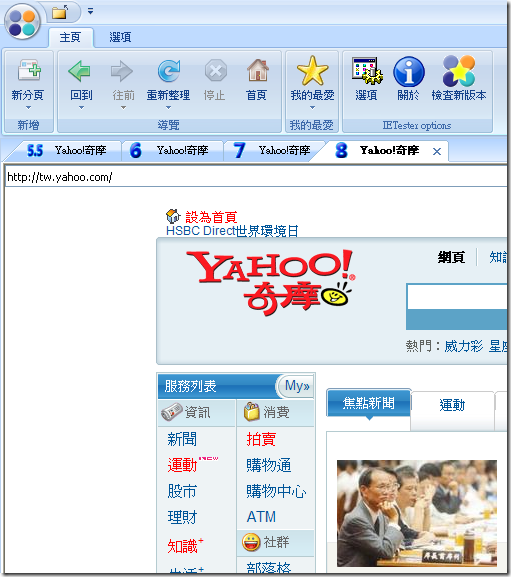Switch to the IE 7 Yahoo!奇摩 tab

point(272,151)
